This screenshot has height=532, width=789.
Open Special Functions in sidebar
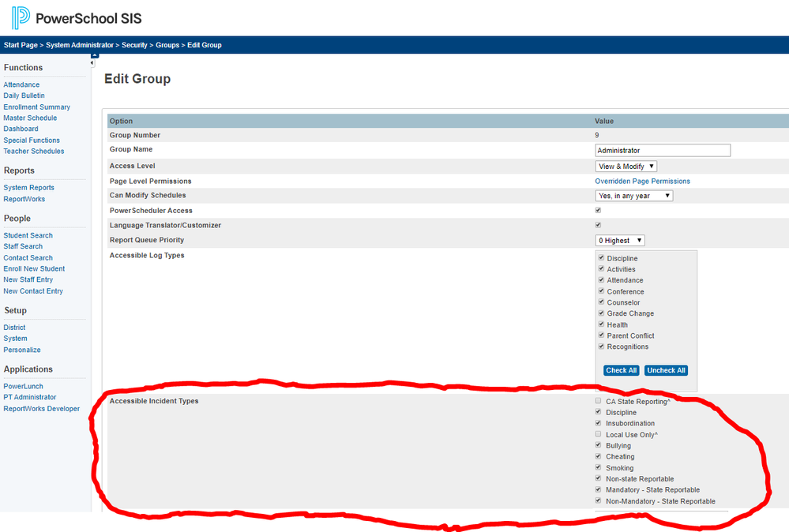(32, 140)
